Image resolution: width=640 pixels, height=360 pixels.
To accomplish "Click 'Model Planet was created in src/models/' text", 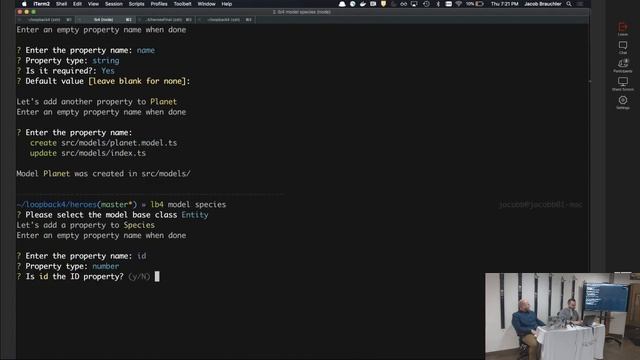I will tap(103, 173).
